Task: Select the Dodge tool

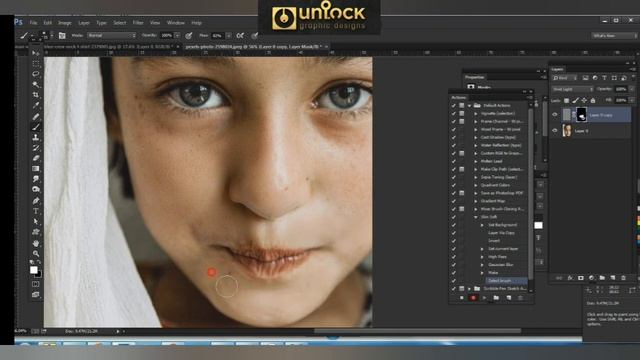Action: tap(36, 189)
